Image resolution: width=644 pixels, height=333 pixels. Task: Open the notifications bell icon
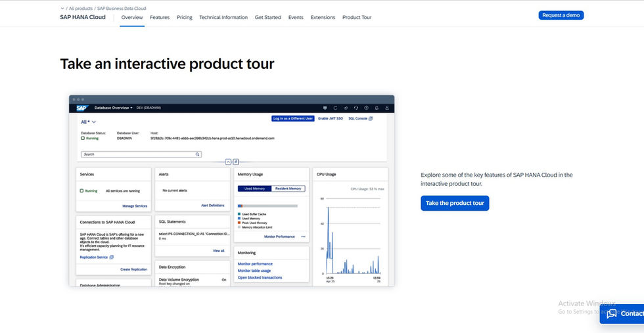pos(377,108)
